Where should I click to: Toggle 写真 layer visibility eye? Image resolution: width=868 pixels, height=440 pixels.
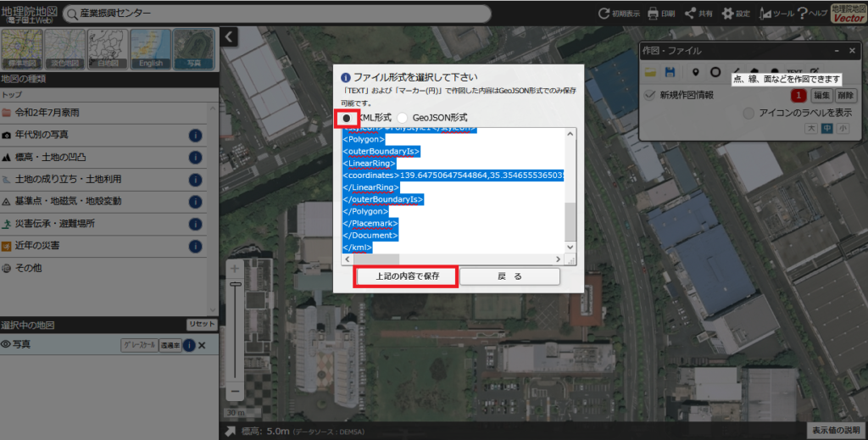point(6,344)
